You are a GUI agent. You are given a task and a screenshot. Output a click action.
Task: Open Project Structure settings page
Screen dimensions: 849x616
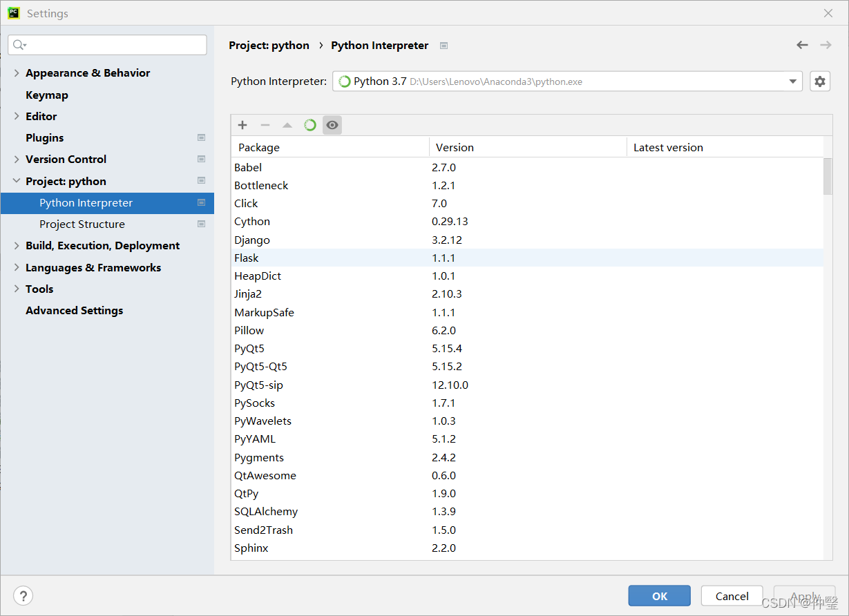pyautogui.click(x=82, y=224)
